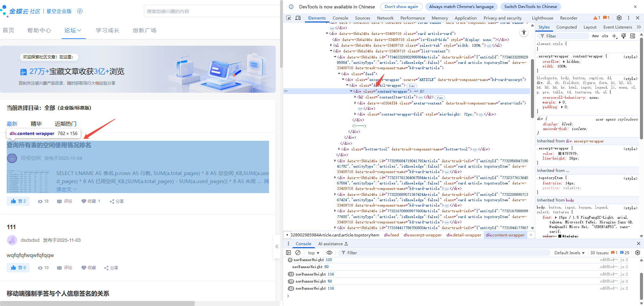Toggle the computed styles sidebar icon
Image resolution: width=644 pixels, height=306 pixels.
(633, 36)
